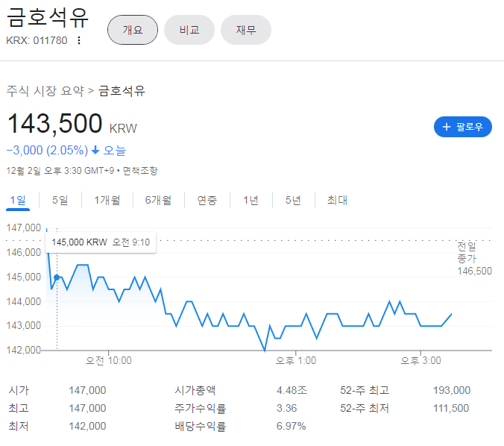Click the 143,500 current price
The width and height of the screenshot is (504, 446).
pos(54,123)
